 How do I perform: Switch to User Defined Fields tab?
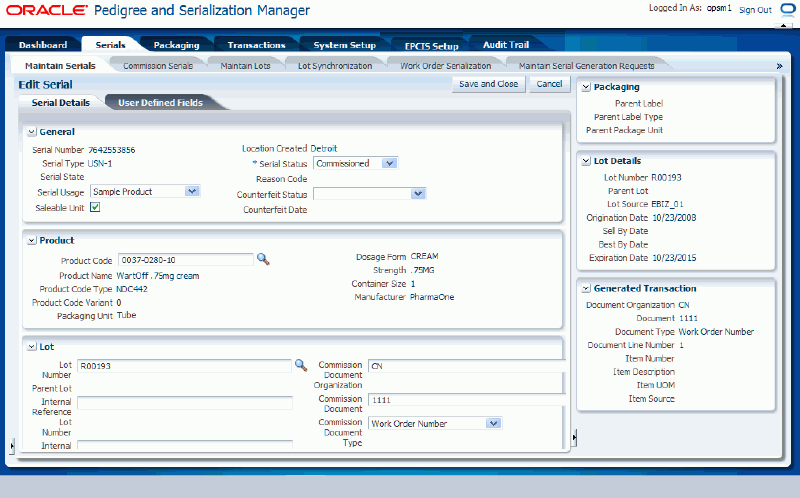click(160, 103)
